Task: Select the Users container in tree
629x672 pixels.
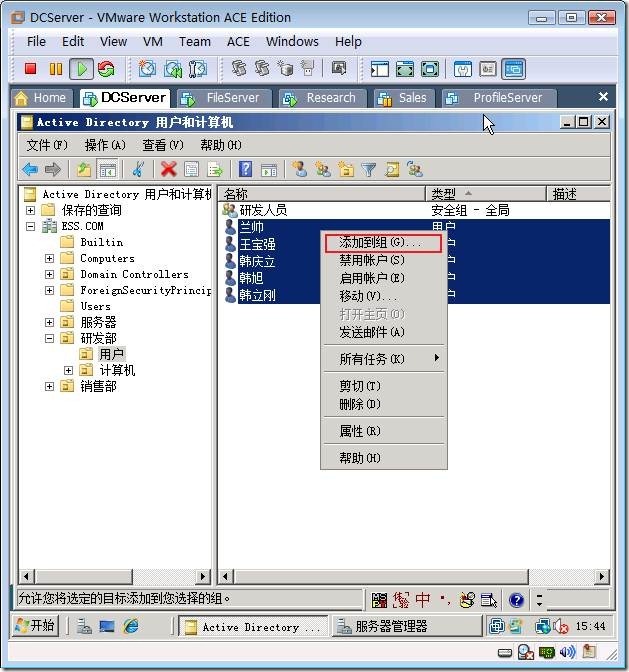Action: [96, 306]
